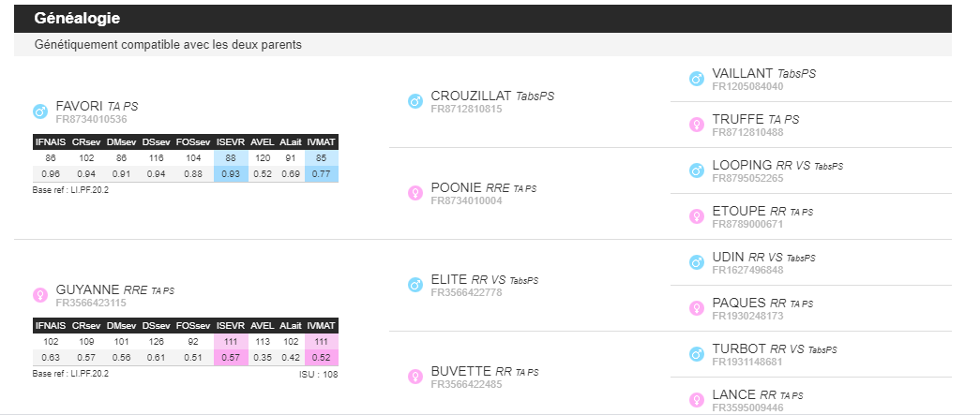Viewport: 980px width, 415px height.
Task: Click the female icon beside GUYANNE
Action: (40, 295)
